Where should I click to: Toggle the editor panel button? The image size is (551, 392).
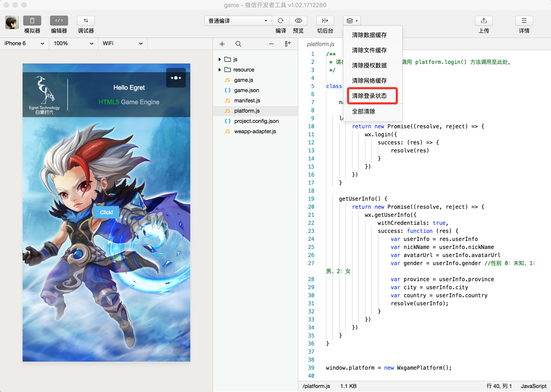59,21
